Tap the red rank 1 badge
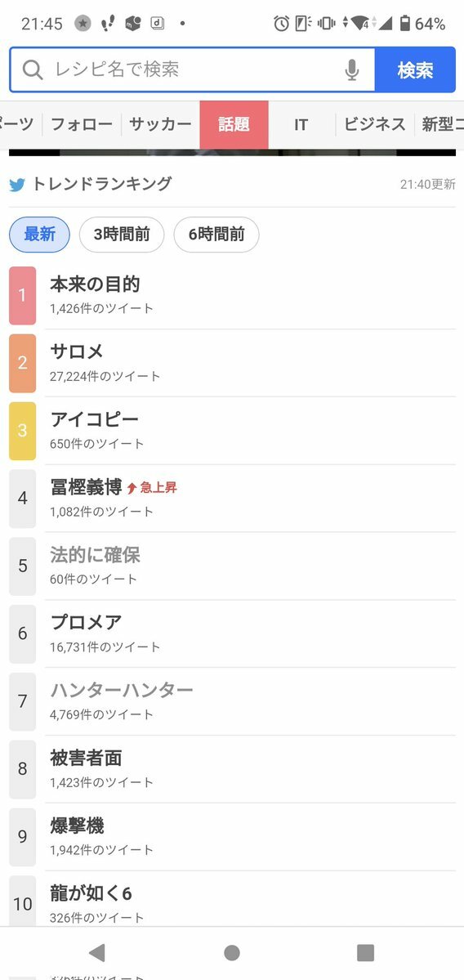This screenshot has height=980, width=464. coord(23,296)
